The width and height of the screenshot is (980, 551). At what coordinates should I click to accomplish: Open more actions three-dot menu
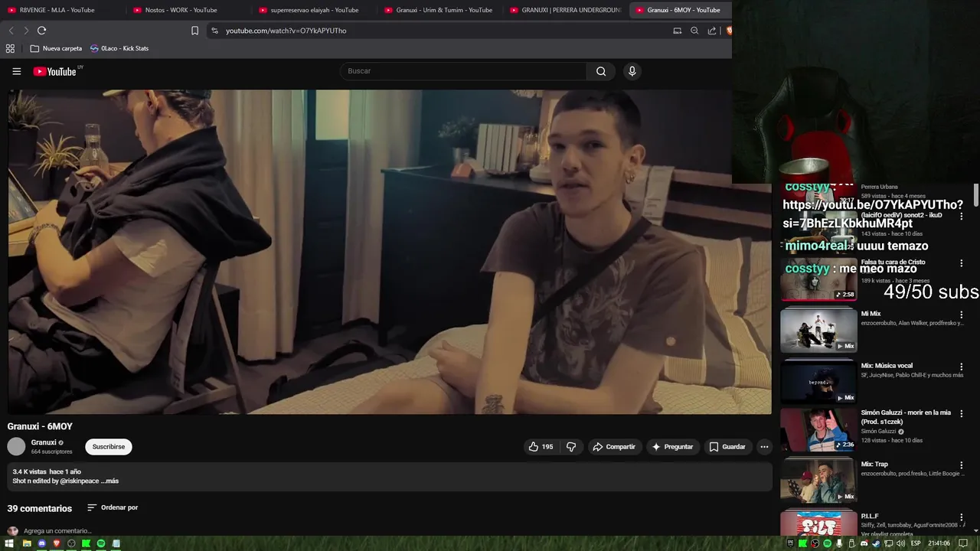(x=764, y=447)
